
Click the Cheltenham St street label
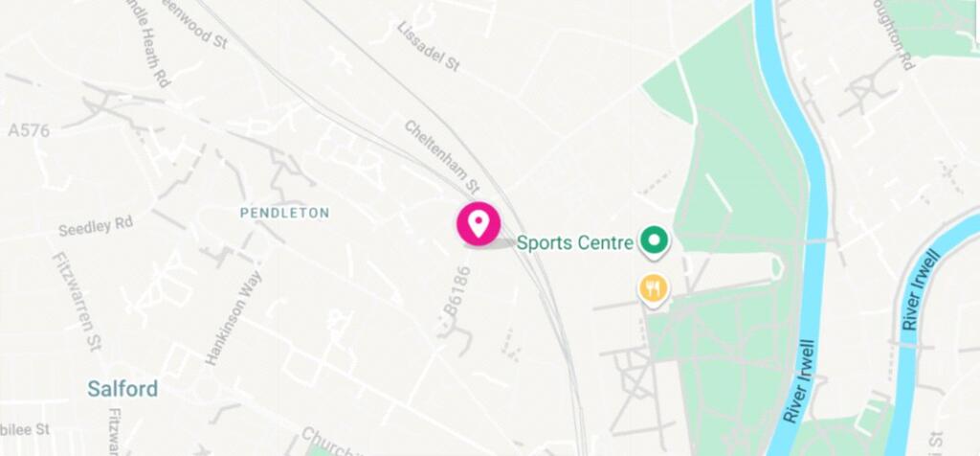(x=442, y=156)
